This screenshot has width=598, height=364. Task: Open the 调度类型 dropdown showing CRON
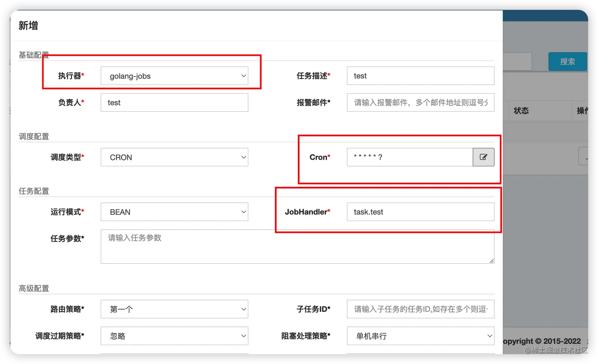pos(174,157)
